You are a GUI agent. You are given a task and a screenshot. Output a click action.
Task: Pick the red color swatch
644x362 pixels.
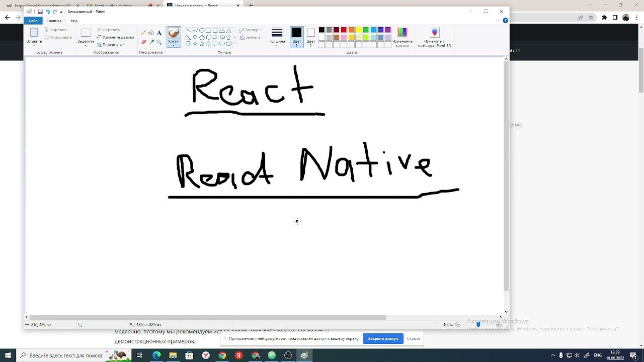[344, 30]
